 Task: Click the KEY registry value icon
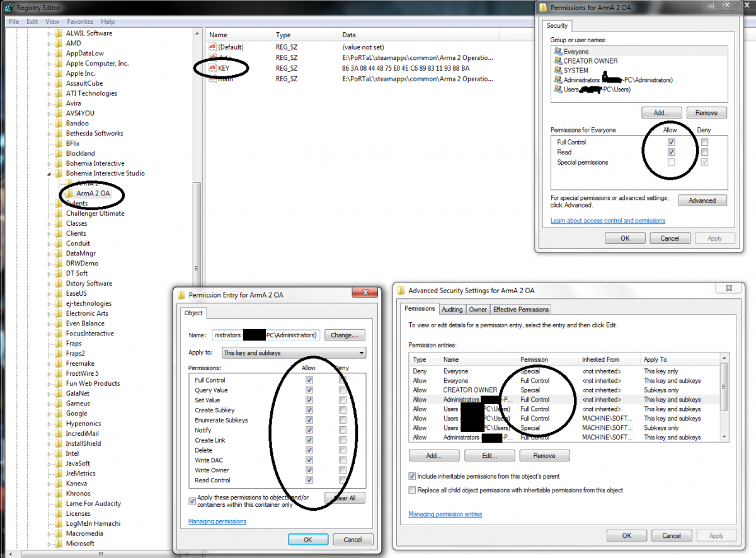[212, 68]
